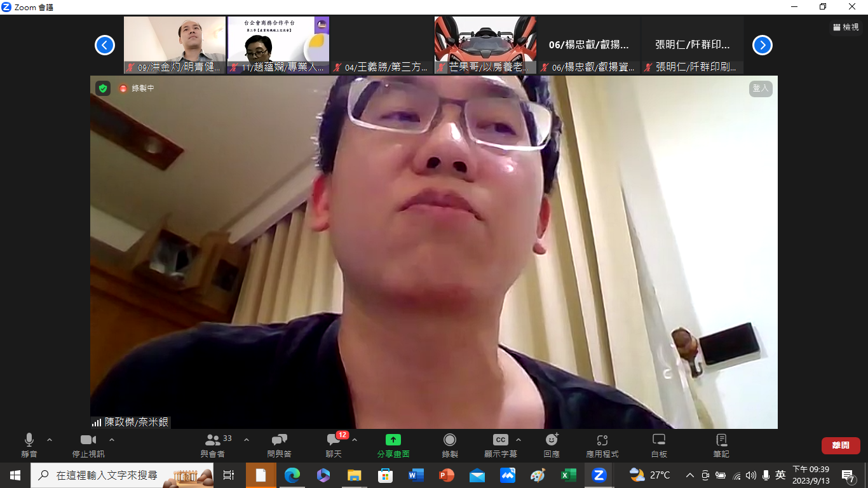Select 09/洪金灼 participant video thumbnail
This screenshot has height=488, width=868.
(175, 45)
